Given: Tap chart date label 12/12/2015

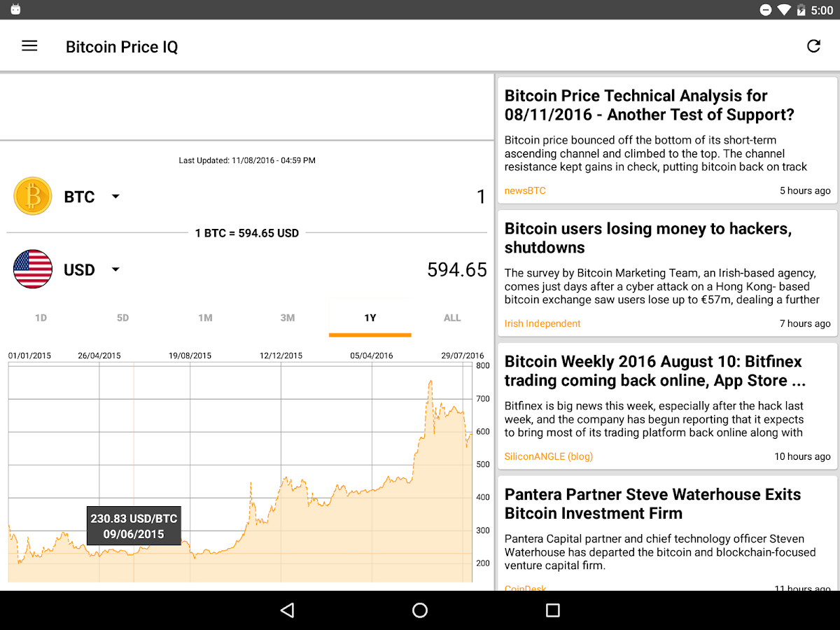Looking at the screenshot, I should (x=281, y=356).
